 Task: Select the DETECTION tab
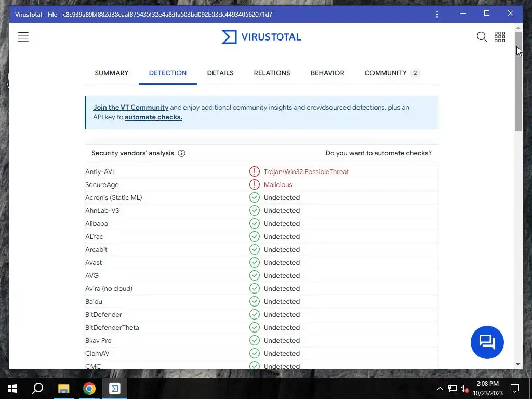click(x=168, y=73)
